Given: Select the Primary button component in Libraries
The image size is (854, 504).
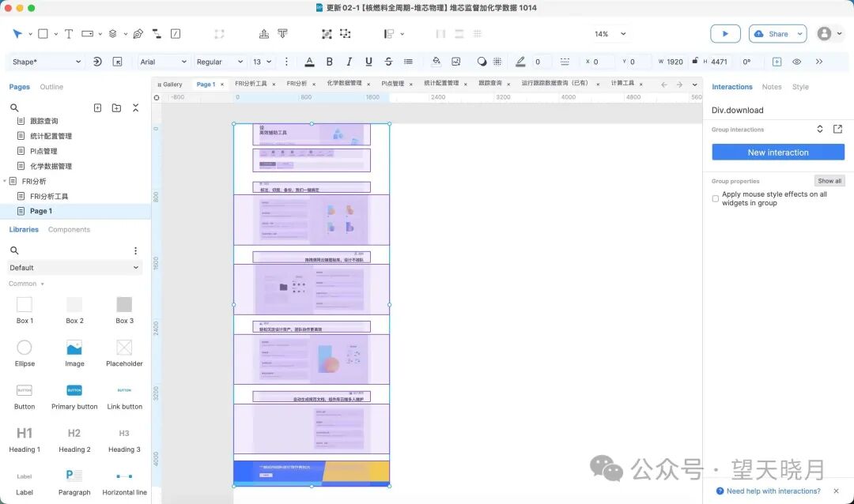Looking at the screenshot, I should [74, 390].
